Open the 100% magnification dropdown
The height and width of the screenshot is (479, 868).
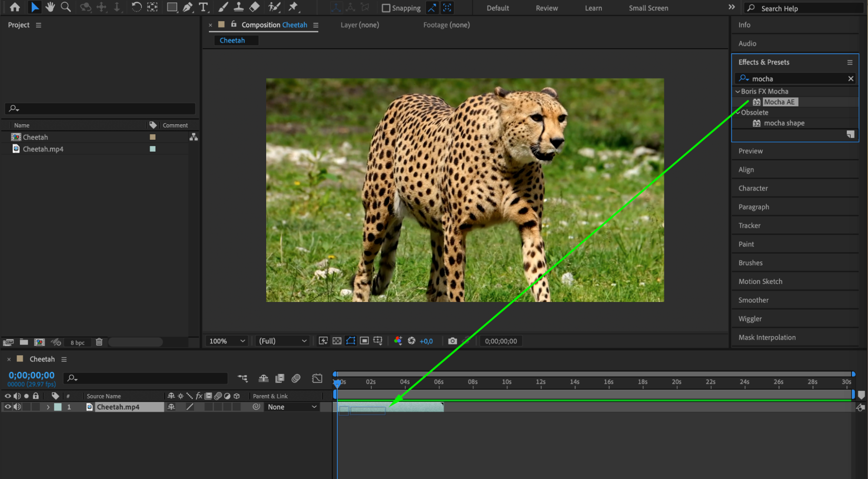[x=227, y=341]
